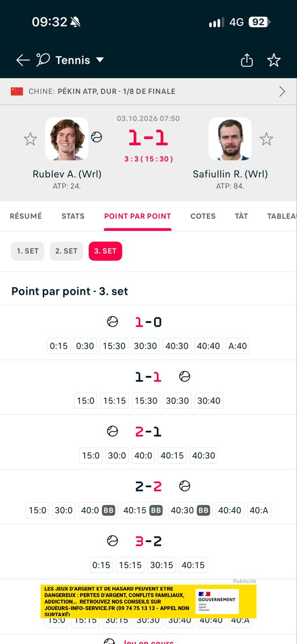Tap the China flag icon
The image size is (297, 644).
(x=17, y=91)
